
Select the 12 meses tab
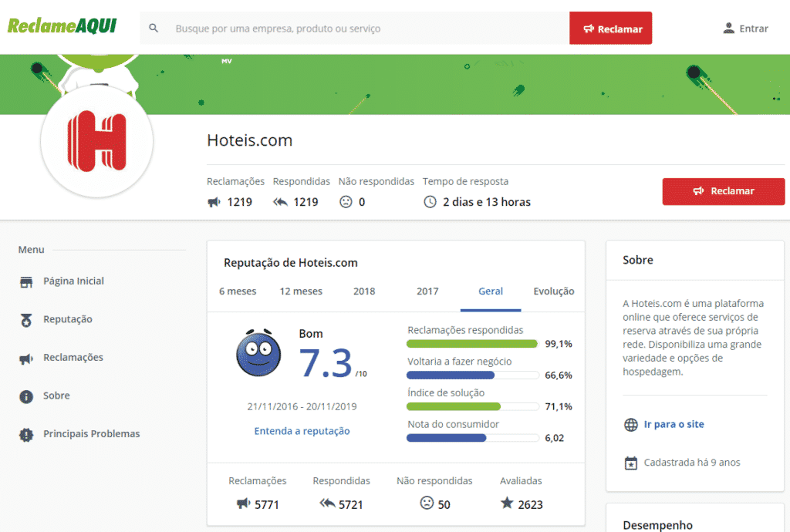pyautogui.click(x=301, y=291)
